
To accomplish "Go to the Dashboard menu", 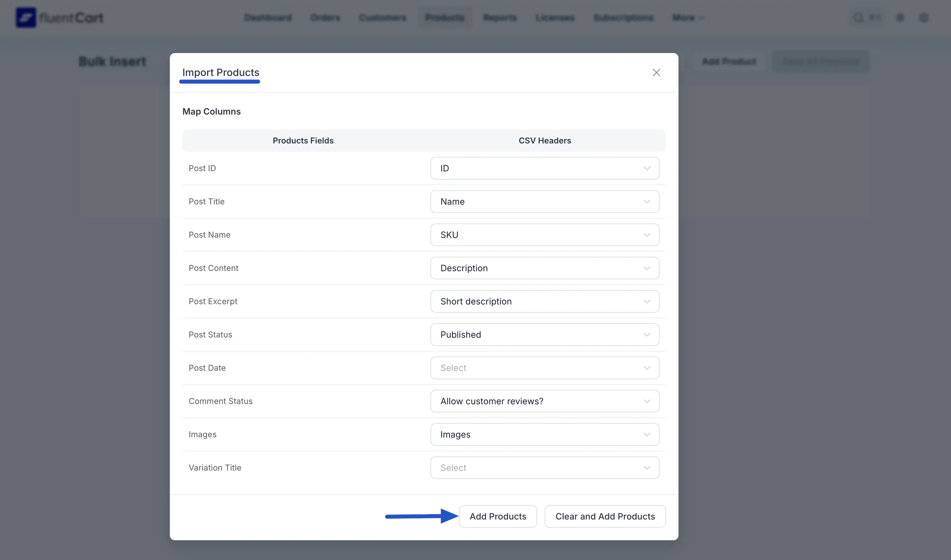I will [267, 17].
